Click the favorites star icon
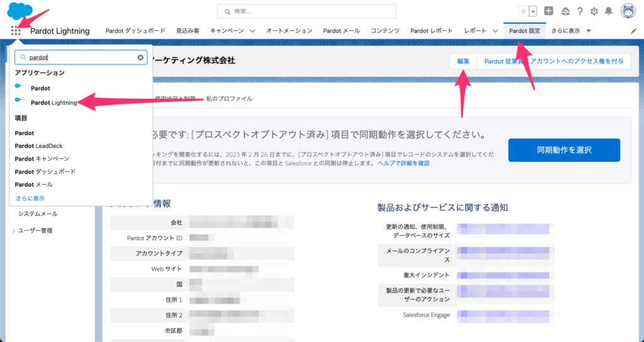644x342 pixels. (523, 11)
